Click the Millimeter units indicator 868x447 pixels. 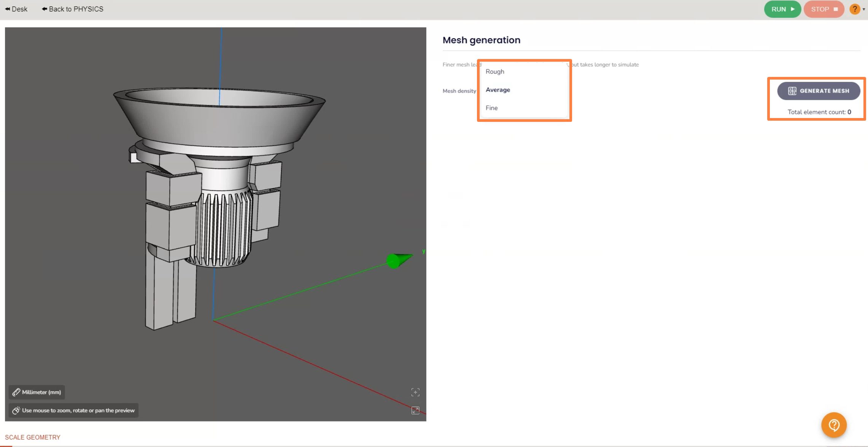[x=37, y=392]
